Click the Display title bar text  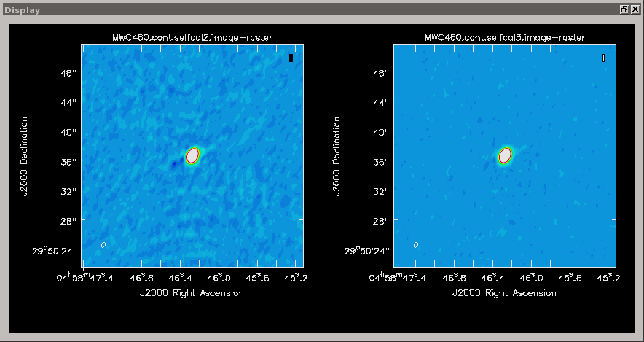click(x=23, y=10)
